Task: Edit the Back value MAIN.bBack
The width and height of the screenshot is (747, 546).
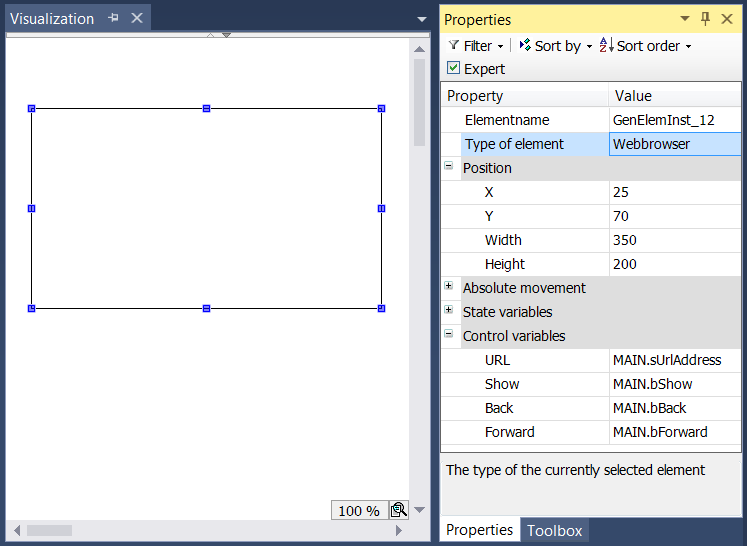Action: click(x=675, y=408)
